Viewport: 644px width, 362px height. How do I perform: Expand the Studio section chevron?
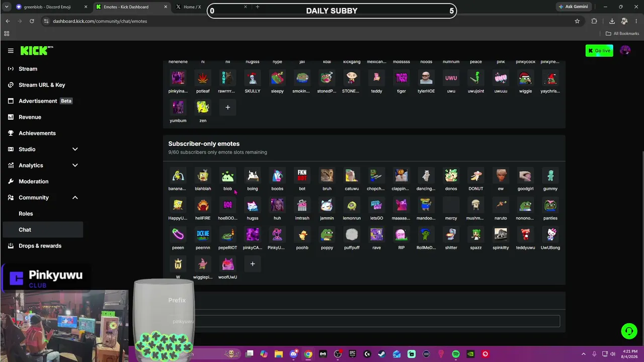point(75,149)
